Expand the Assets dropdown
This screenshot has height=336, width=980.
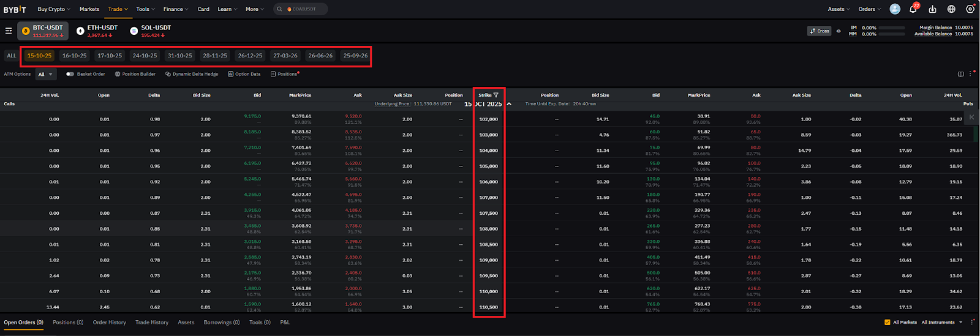tap(839, 9)
